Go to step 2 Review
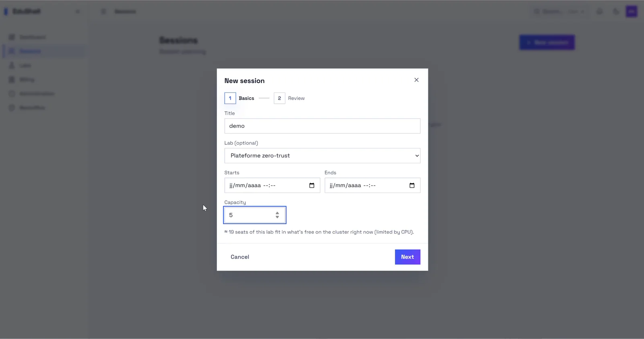 (289, 98)
